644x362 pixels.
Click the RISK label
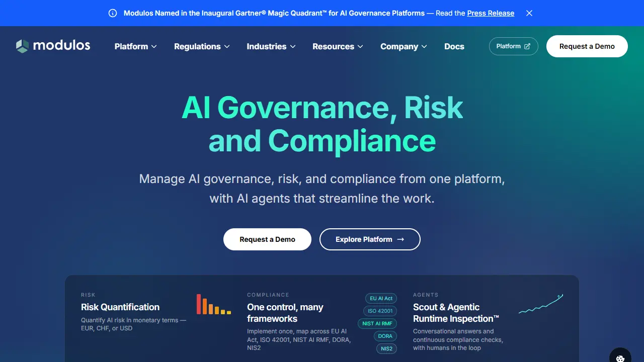tap(88, 295)
